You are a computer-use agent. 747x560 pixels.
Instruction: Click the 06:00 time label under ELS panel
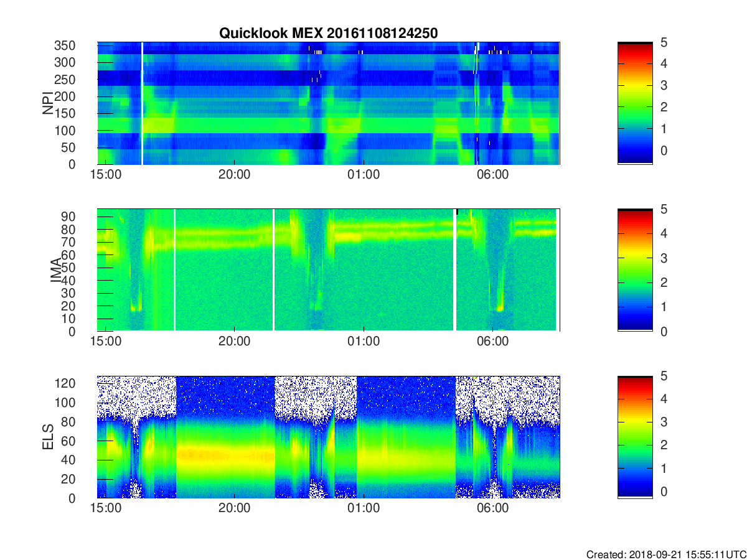[x=492, y=509]
